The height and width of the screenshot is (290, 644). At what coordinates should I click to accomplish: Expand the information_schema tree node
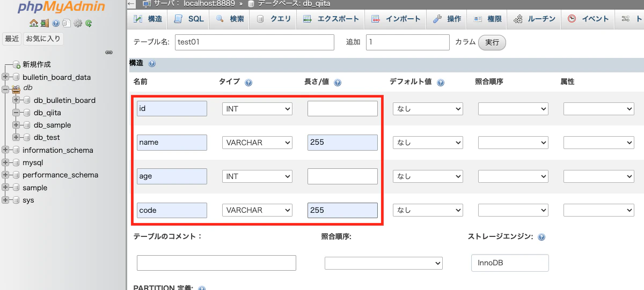[5, 150]
